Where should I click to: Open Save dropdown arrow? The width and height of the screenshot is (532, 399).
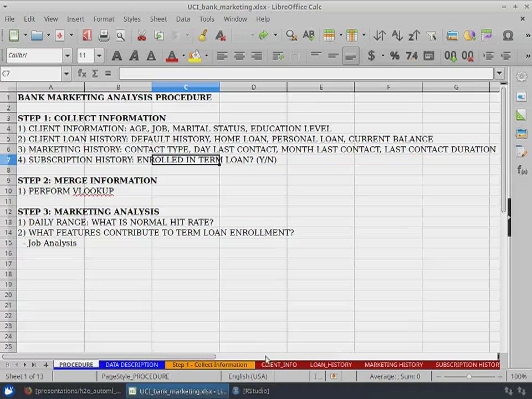(x=71, y=35)
